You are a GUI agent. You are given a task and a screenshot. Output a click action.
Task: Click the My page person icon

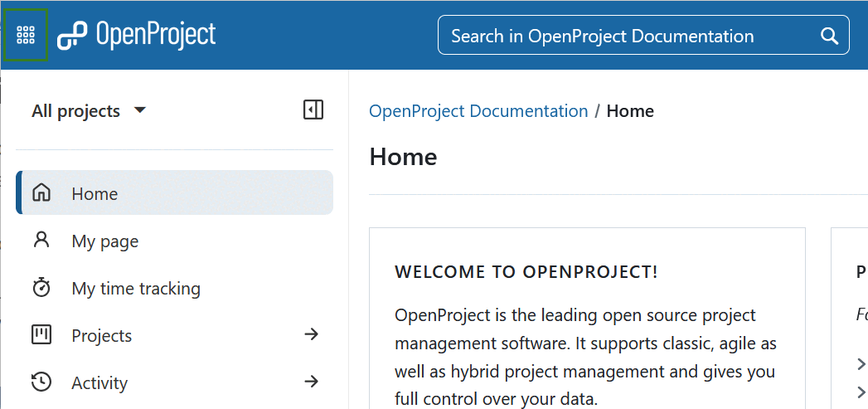[x=41, y=241]
